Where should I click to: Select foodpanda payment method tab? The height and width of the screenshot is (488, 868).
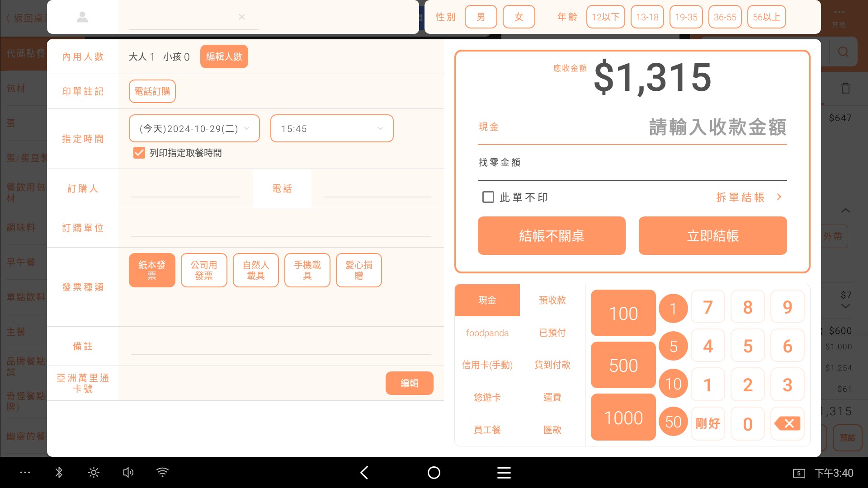[487, 333]
